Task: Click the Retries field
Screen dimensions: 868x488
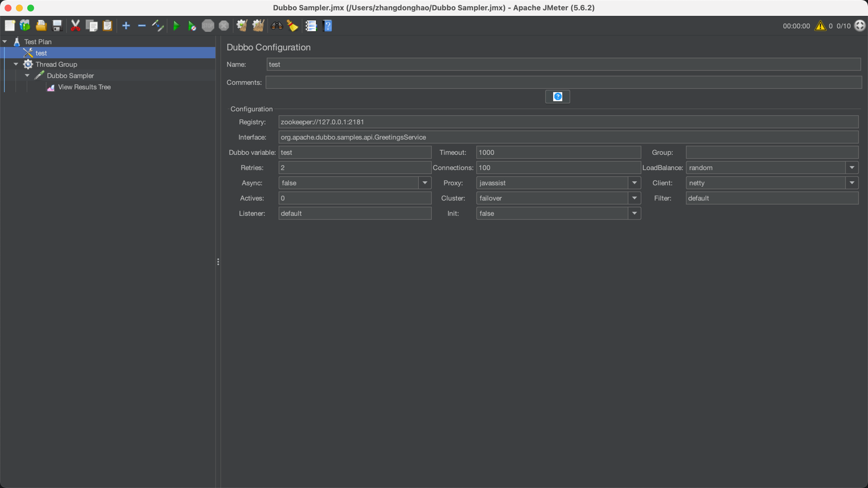Action: (x=355, y=168)
